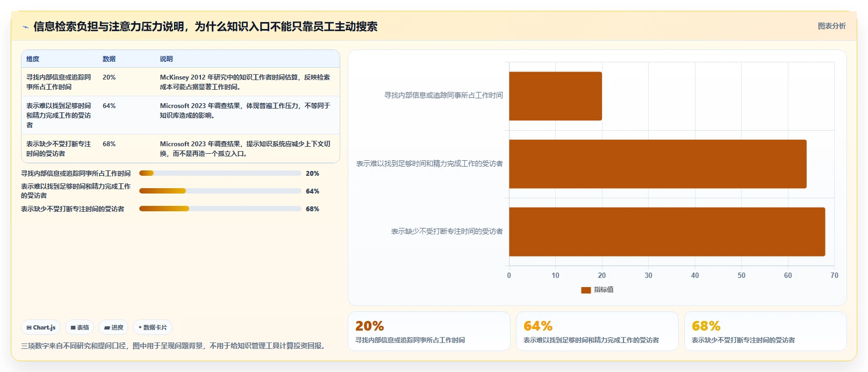This screenshot has height=372, width=868.
Task: Click the large 64% figure in the data card
Action: 538,326
